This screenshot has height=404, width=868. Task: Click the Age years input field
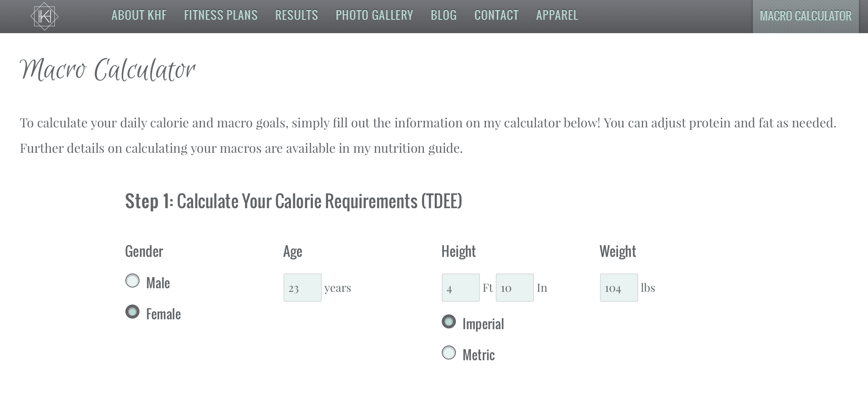pyautogui.click(x=303, y=288)
